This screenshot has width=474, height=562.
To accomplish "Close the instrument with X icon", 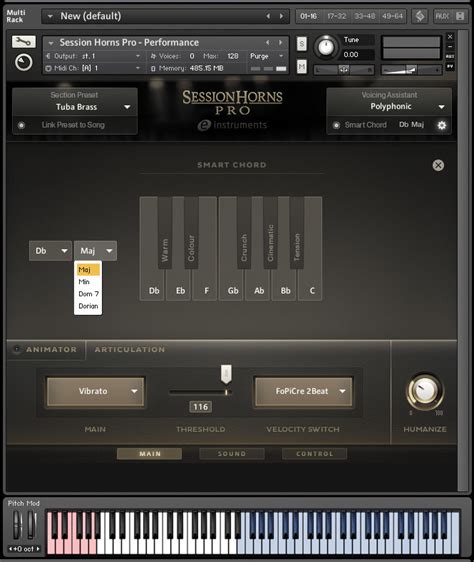I will tap(450, 37).
